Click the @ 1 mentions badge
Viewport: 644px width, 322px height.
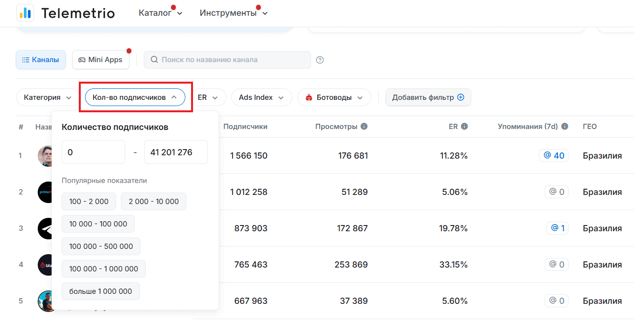[x=558, y=228]
